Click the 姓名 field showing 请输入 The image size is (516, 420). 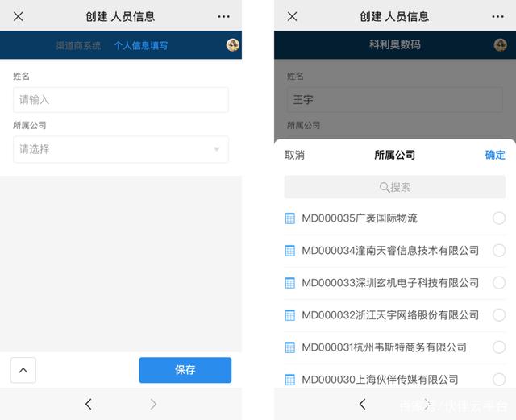pos(120,100)
